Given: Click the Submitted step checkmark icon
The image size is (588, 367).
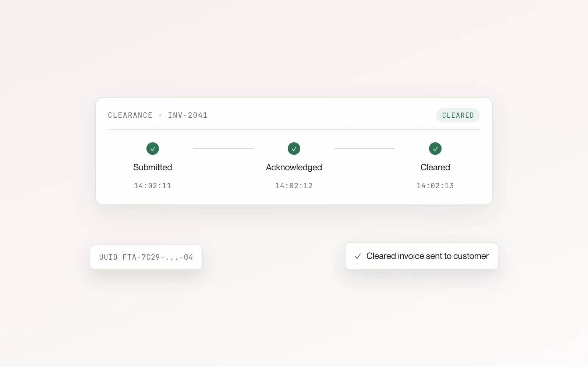Looking at the screenshot, I should (x=153, y=149).
